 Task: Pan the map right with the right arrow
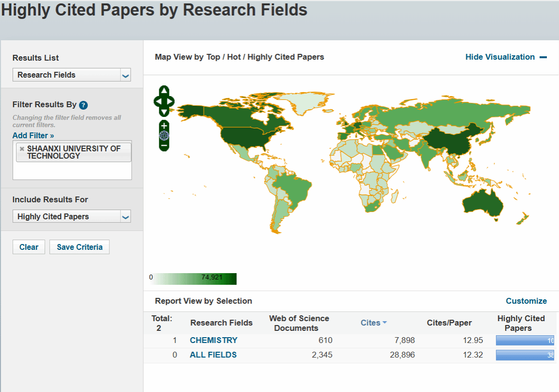click(x=170, y=101)
